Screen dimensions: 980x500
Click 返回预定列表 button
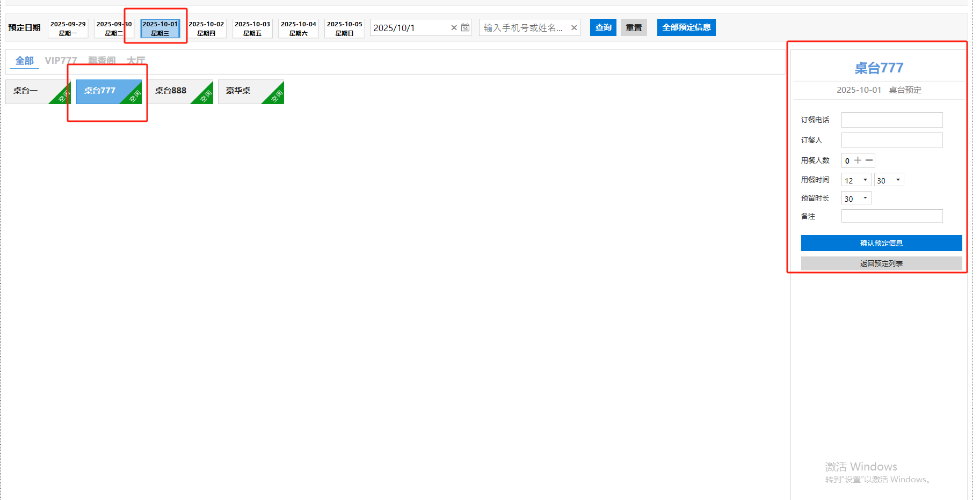881,263
